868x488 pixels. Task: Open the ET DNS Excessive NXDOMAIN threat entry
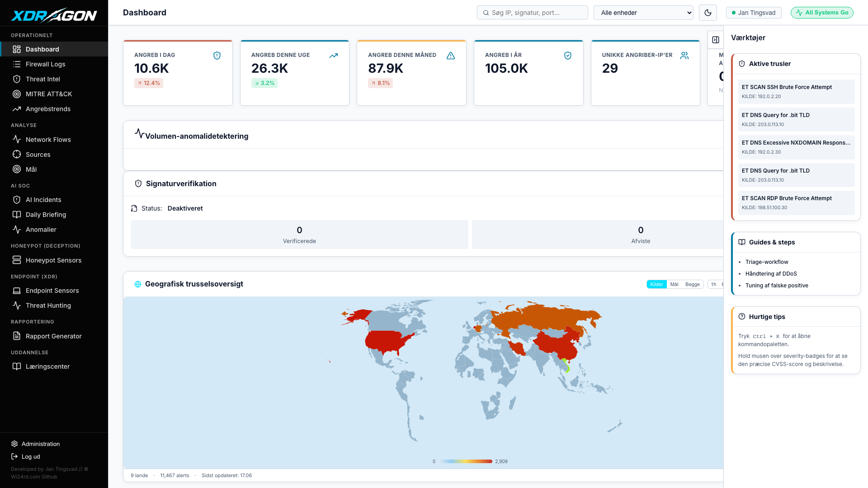[x=796, y=147]
